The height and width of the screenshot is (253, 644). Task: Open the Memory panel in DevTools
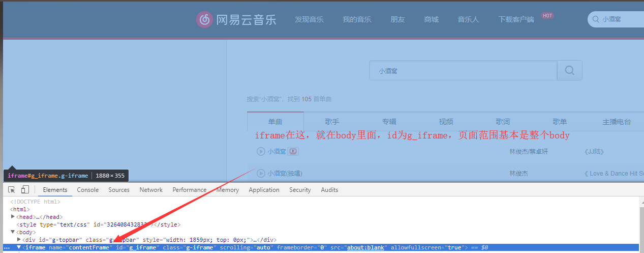(227, 190)
